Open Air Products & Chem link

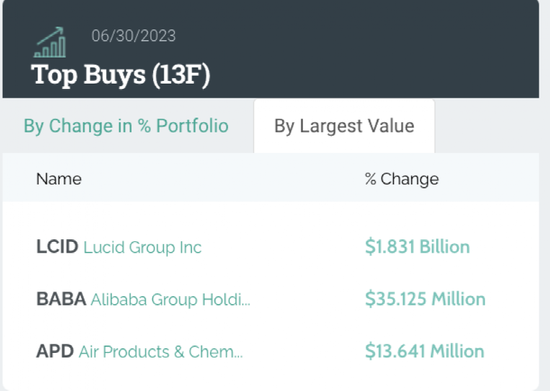[x=161, y=352]
